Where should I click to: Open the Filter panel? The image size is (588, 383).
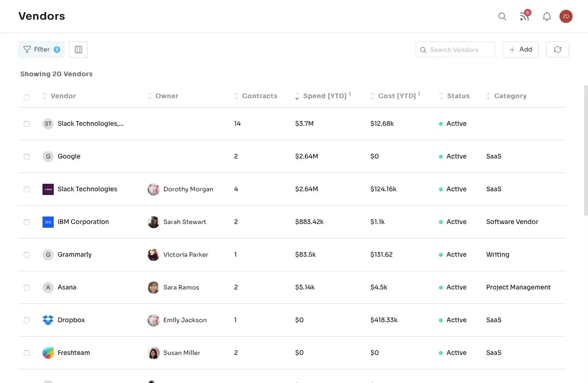coord(41,50)
